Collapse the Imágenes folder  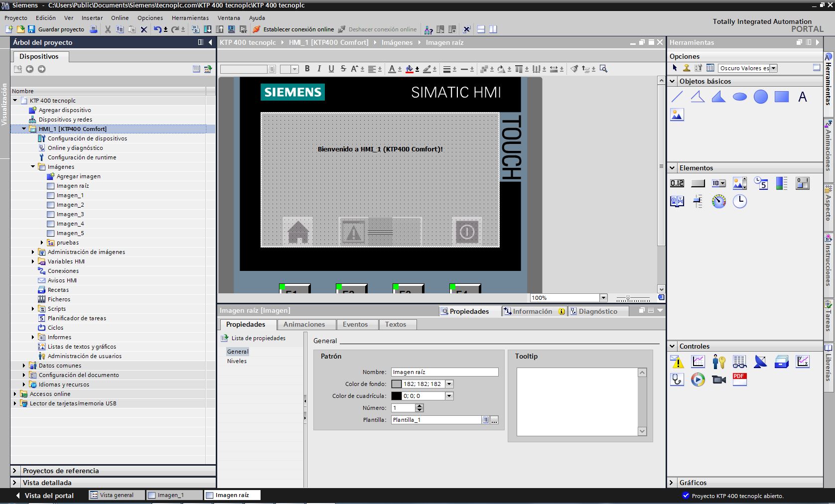(33, 167)
